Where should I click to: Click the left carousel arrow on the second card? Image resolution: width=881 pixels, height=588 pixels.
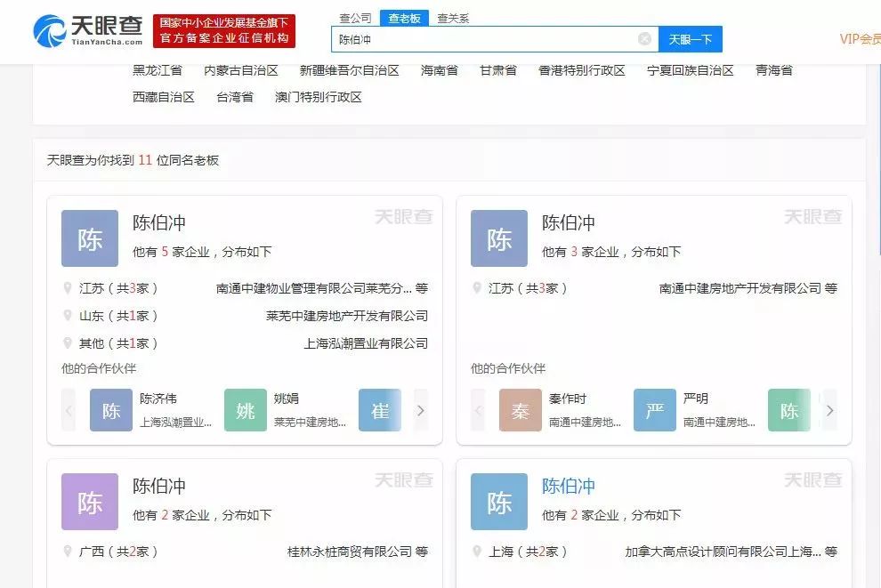[478, 410]
